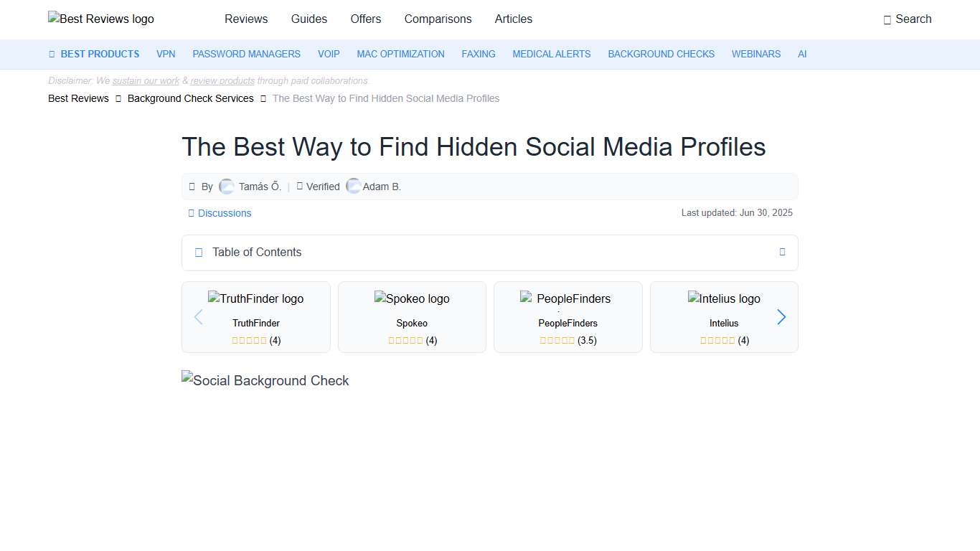Click the verified checkmark icon
The image size is (980, 551).
pos(301,186)
